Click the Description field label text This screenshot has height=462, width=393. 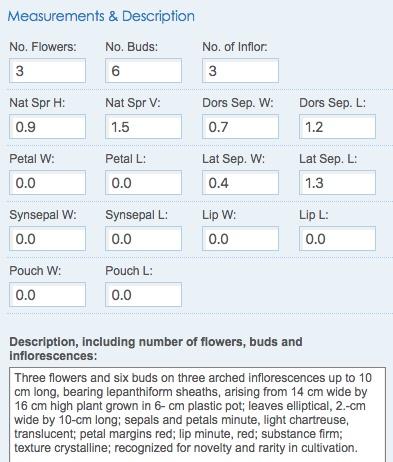click(x=156, y=349)
